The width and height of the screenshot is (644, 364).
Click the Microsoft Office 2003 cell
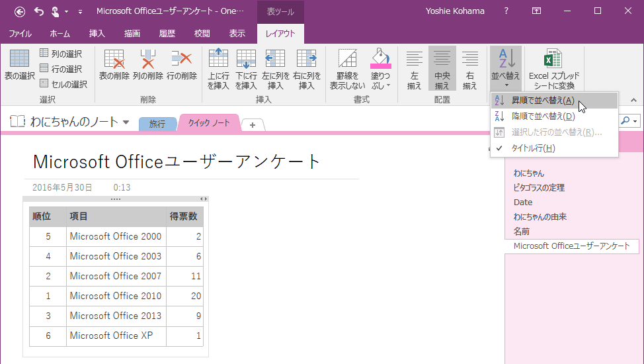pyautogui.click(x=116, y=256)
